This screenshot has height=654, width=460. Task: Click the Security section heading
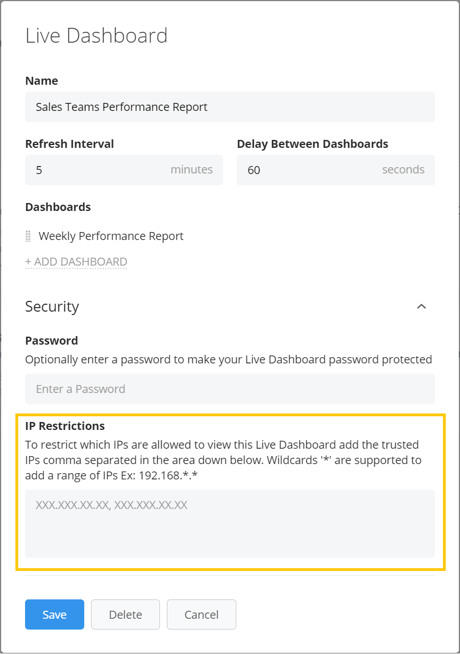tap(52, 307)
